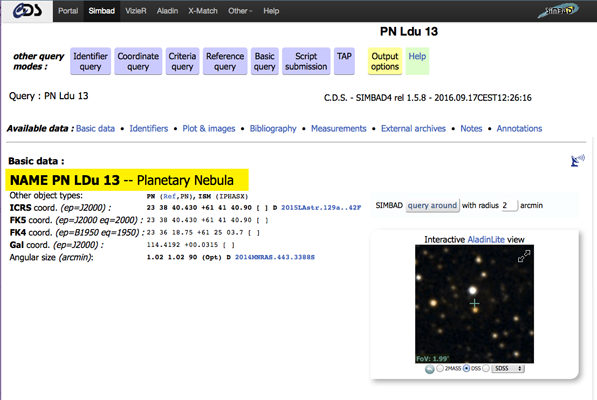The image size is (597, 400).
Task: Click the query around button
Action: point(432,206)
